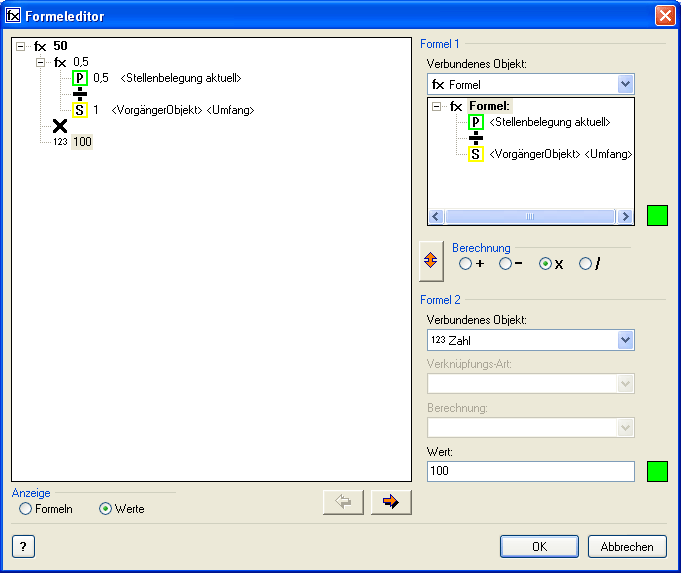Click the swap formulas up-down arrow button
The image size is (681, 573).
(432, 260)
